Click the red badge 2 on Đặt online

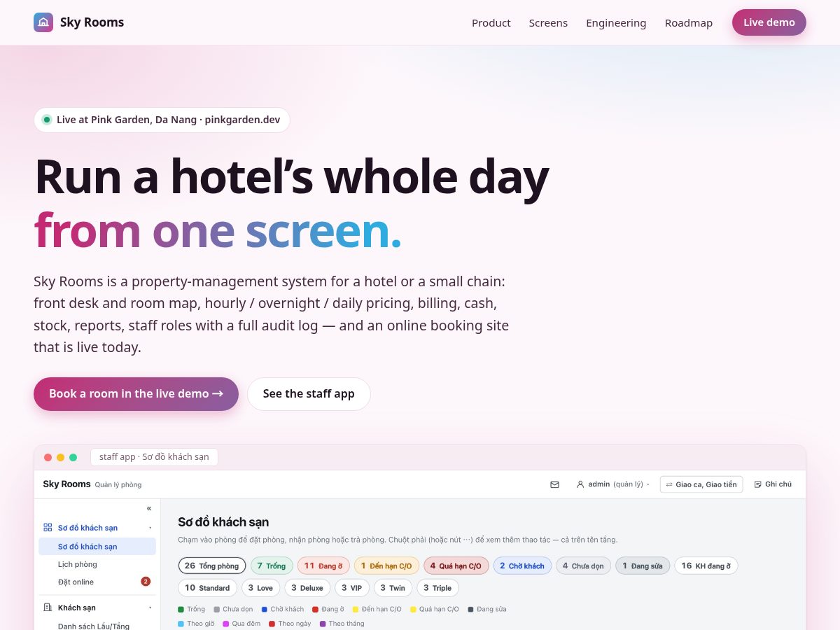(x=146, y=582)
